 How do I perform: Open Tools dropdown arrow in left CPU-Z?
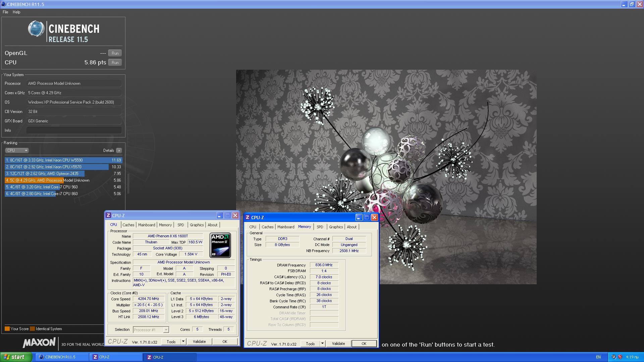(183, 342)
